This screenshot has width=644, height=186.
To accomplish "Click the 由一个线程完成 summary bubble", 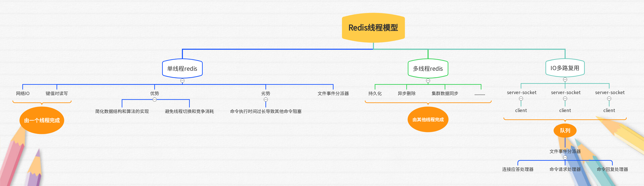I will (x=42, y=120).
